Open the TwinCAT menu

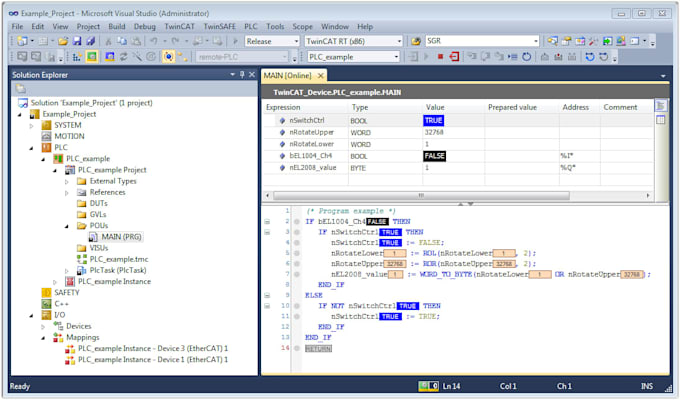[x=179, y=26]
